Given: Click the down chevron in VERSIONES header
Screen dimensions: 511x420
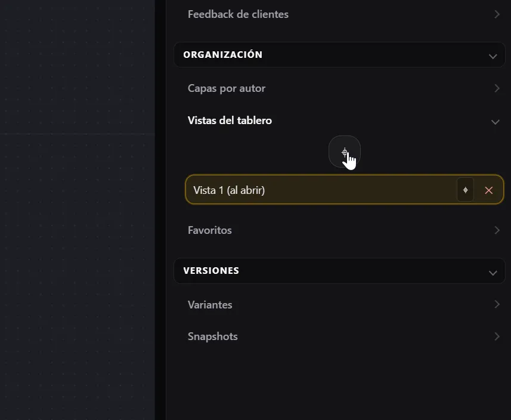Looking at the screenshot, I should pos(493,273).
